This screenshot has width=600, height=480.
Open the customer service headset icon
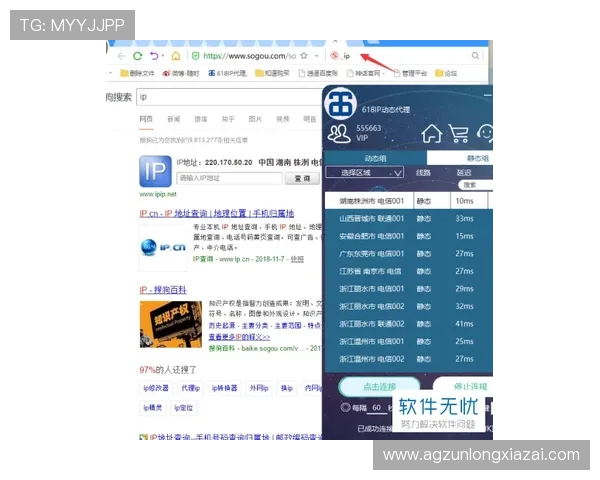[485, 133]
